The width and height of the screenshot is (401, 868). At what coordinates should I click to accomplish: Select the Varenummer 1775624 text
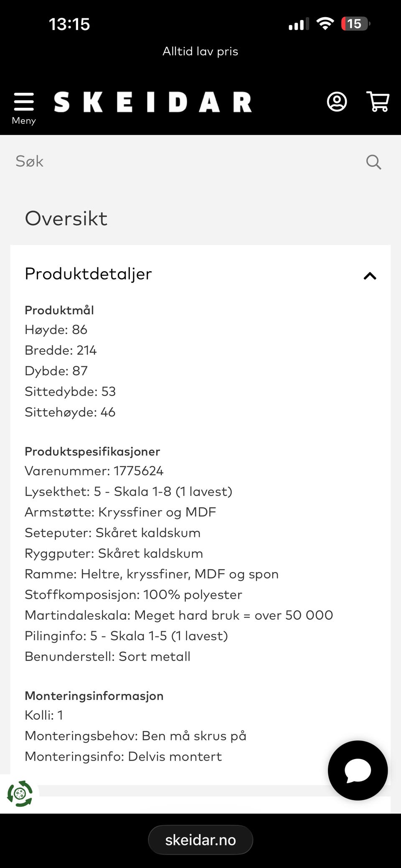coord(94,471)
